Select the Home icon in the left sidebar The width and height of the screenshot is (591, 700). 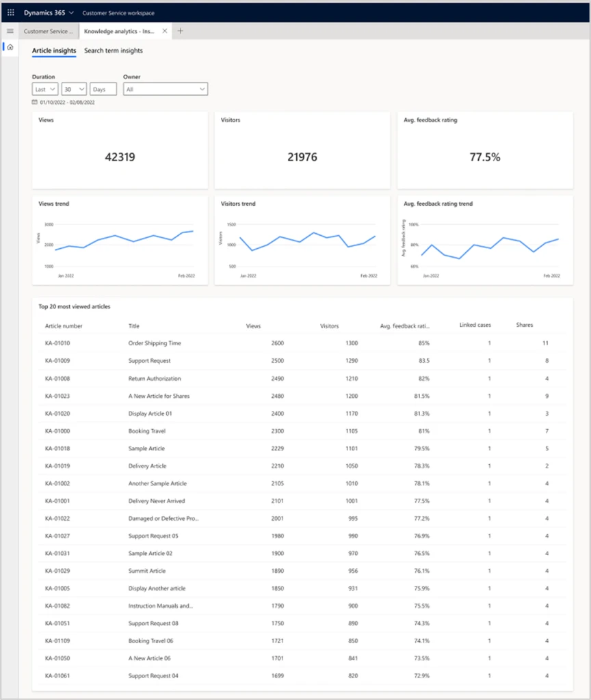pos(10,46)
